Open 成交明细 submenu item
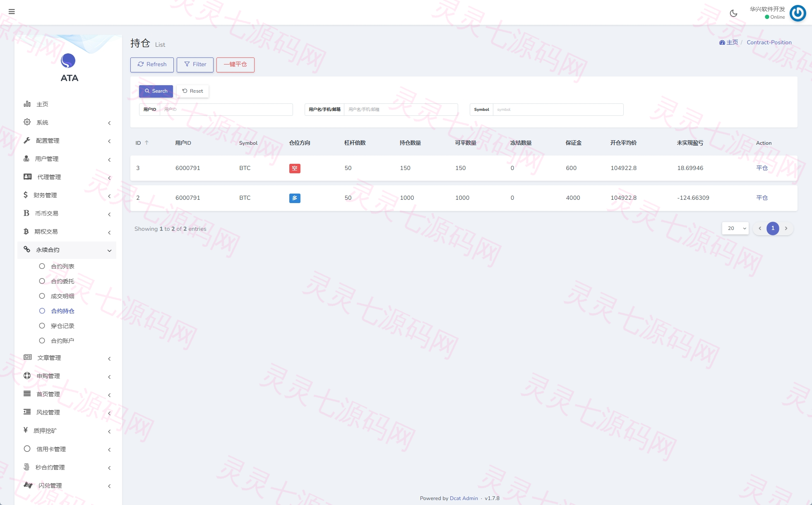This screenshot has width=812, height=505. pyautogui.click(x=62, y=296)
